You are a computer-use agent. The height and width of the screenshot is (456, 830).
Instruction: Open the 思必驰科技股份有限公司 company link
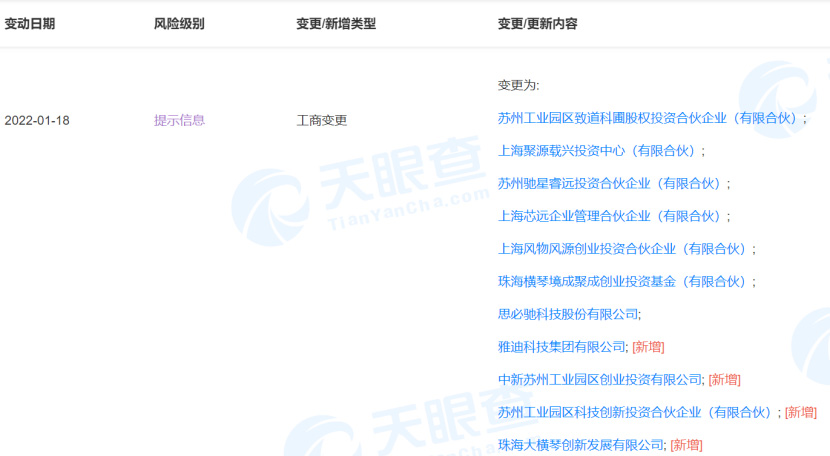coord(567,314)
